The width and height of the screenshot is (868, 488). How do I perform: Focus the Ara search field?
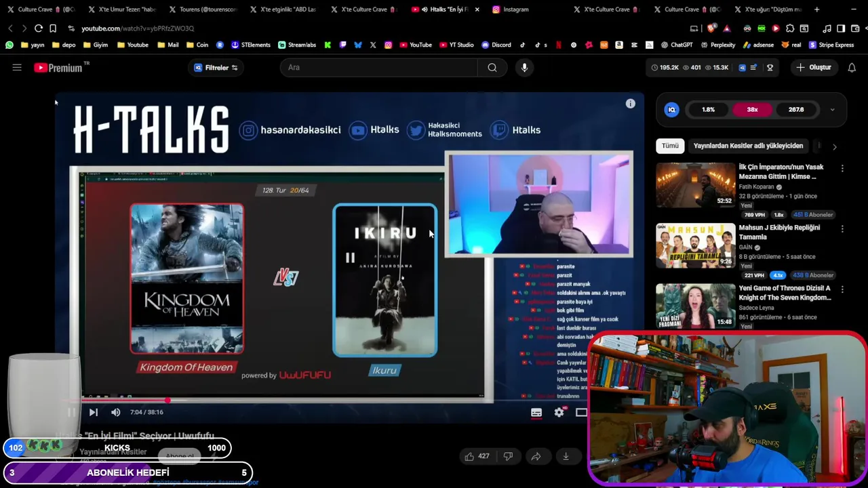pos(378,68)
